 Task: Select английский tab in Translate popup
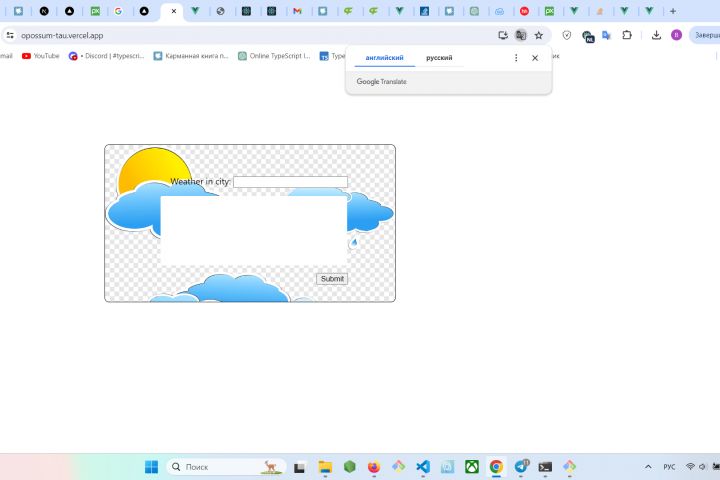pyautogui.click(x=384, y=58)
